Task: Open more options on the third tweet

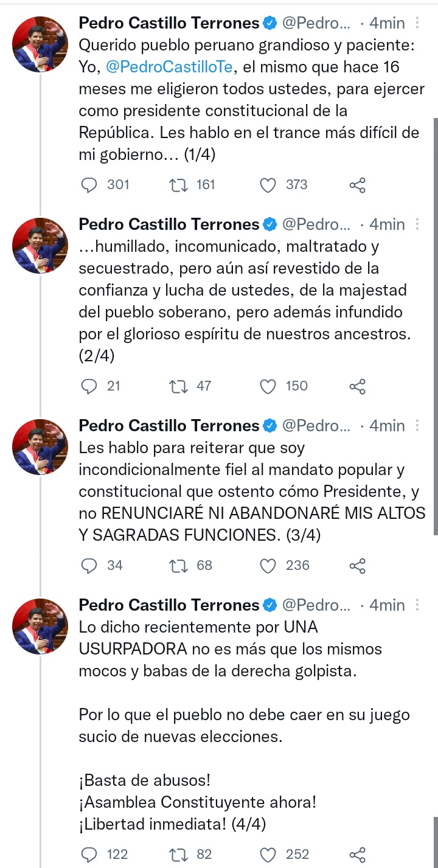Action: (417, 425)
